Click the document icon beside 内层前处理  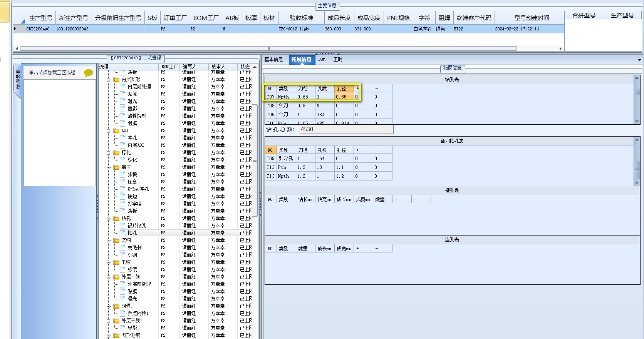click(122, 87)
